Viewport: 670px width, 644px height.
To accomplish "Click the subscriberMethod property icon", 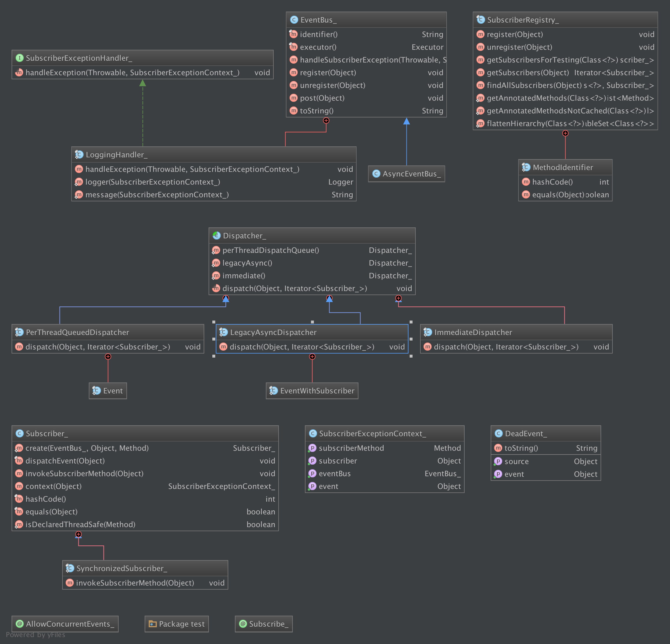I will 312,448.
